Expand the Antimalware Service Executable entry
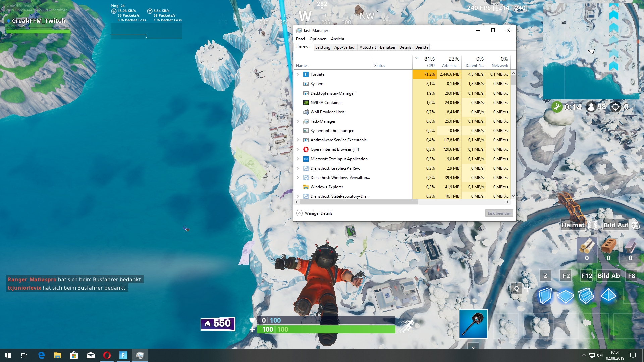644x362 pixels. tap(298, 140)
